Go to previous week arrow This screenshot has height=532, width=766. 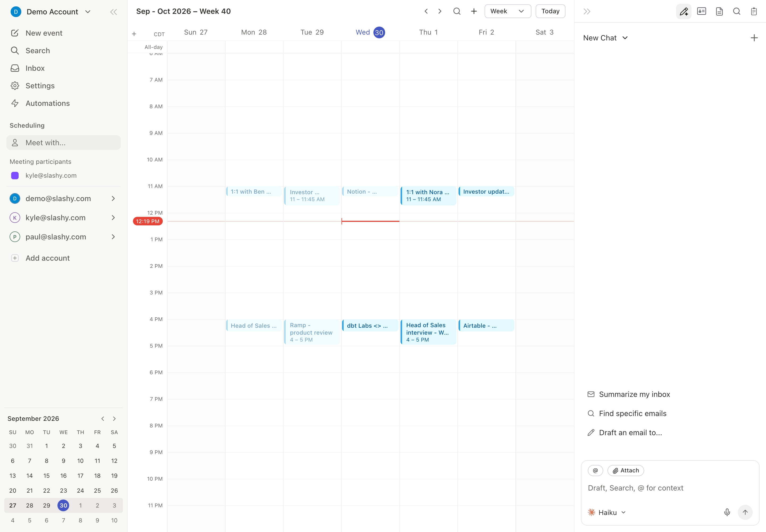[x=426, y=11]
